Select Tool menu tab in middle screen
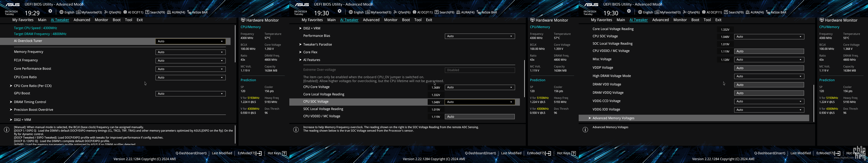This screenshot has width=868, height=163. pyautogui.click(x=418, y=20)
